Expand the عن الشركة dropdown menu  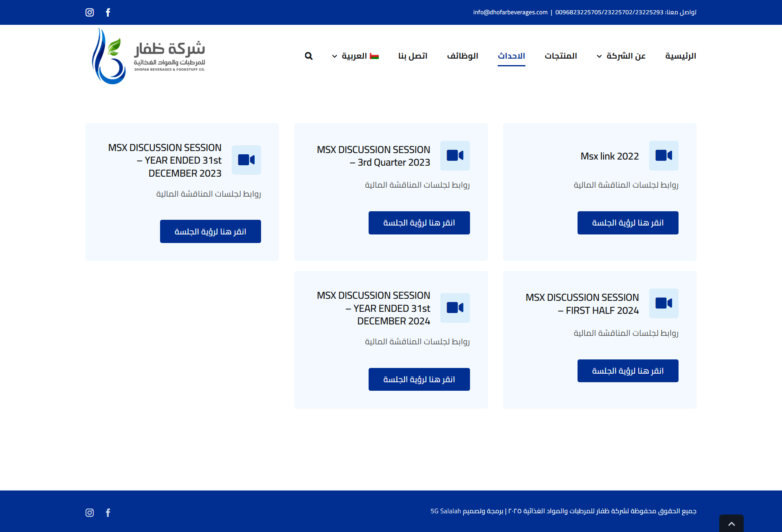point(621,56)
